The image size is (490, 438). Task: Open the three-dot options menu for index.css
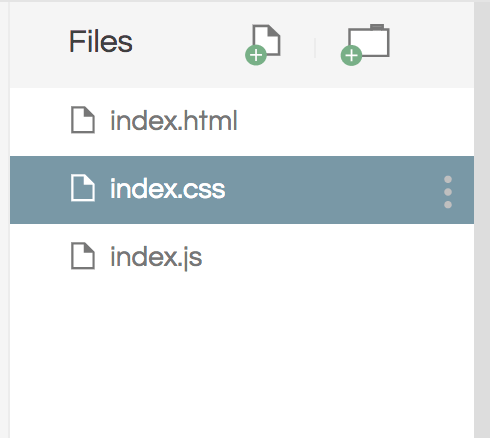448,192
